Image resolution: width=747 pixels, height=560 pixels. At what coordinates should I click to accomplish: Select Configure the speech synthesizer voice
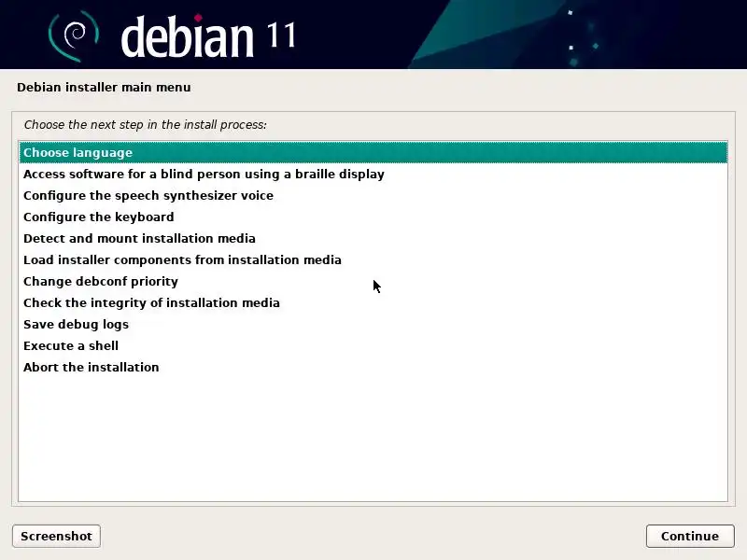tap(373, 195)
